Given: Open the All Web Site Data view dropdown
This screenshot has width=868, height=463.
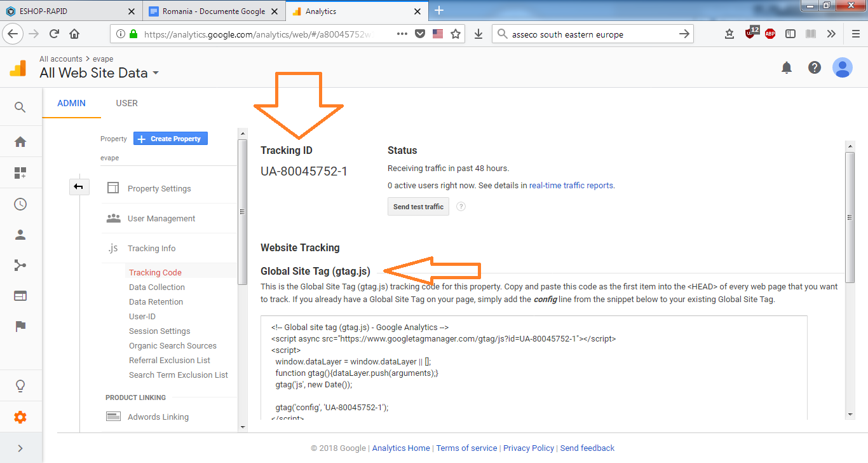Looking at the screenshot, I should click(x=98, y=73).
